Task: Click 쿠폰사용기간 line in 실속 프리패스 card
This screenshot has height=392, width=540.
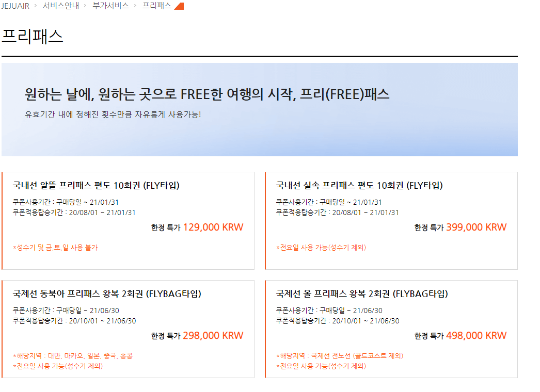Action: pyautogui.click(x=329, y=202)
